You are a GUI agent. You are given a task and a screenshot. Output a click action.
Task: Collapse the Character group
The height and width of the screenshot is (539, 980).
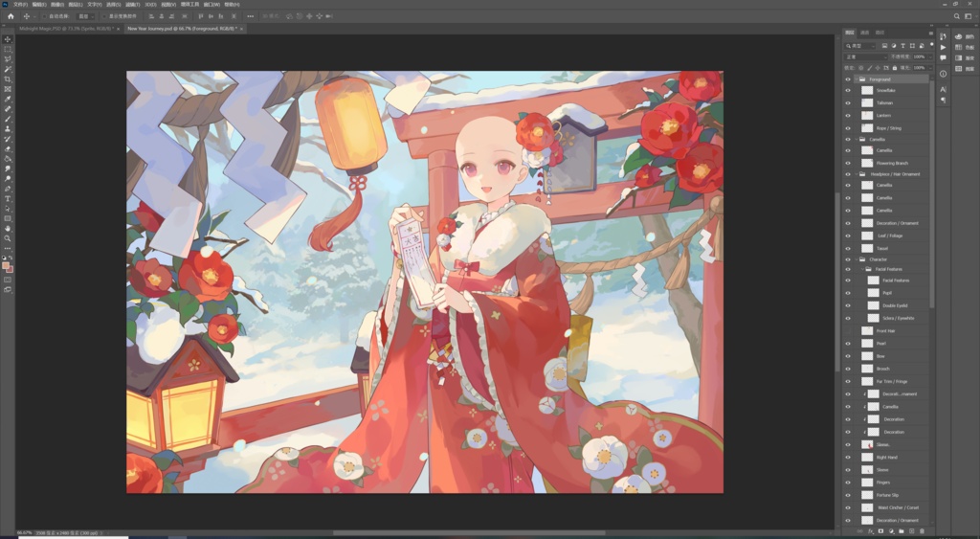click(857, 259)
